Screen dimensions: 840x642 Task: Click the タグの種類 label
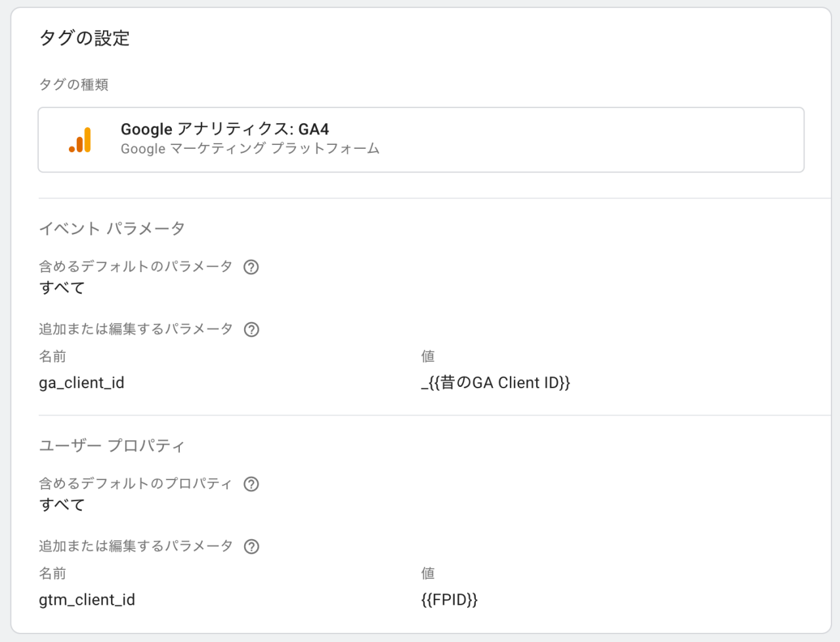[x=73, y=85]
